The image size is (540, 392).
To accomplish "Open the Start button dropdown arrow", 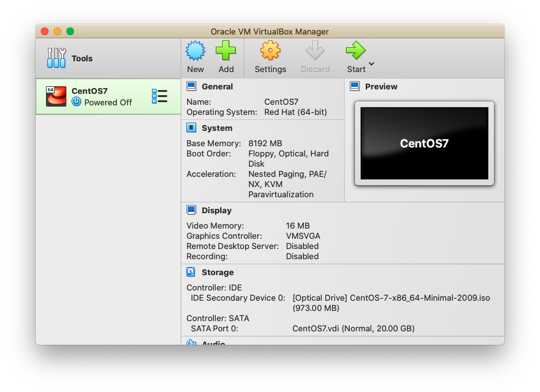I will [371, 64].
